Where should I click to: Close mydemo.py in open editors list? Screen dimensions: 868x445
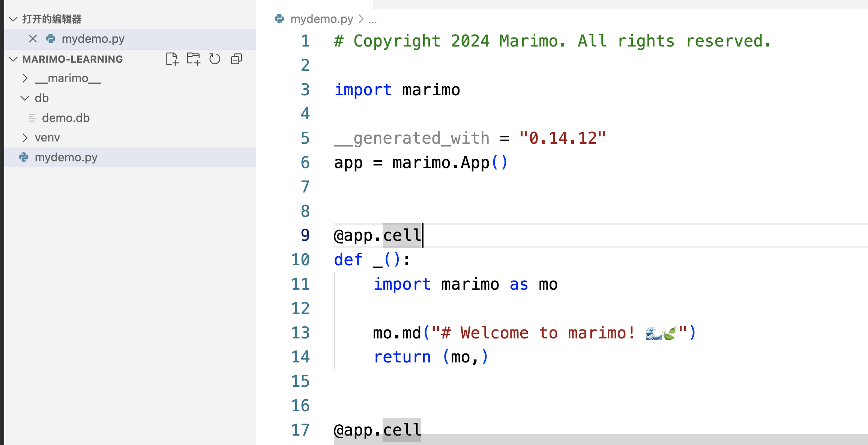33,39
